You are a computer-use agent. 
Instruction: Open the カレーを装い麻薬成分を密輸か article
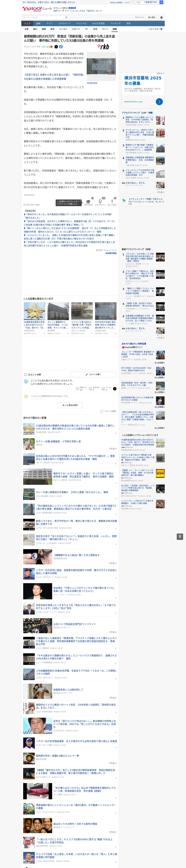click(72, 492)
